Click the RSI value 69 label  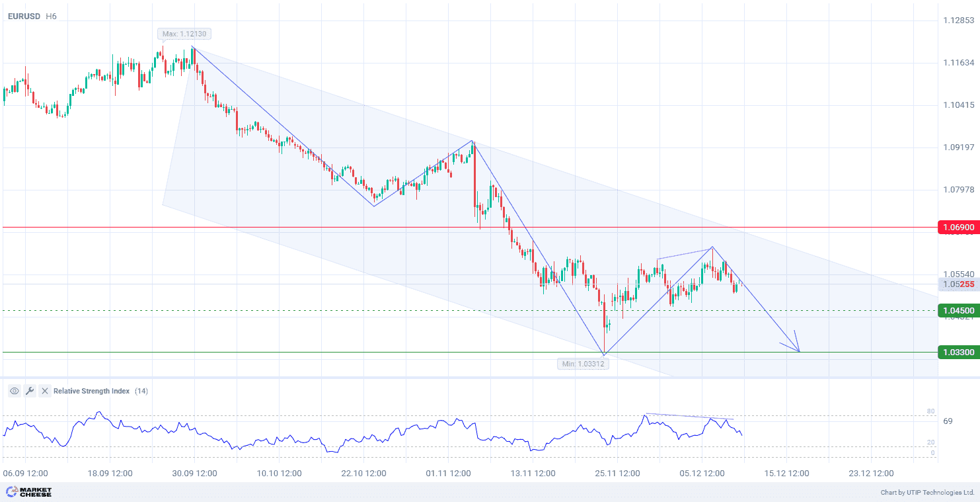tap(948, 421)
